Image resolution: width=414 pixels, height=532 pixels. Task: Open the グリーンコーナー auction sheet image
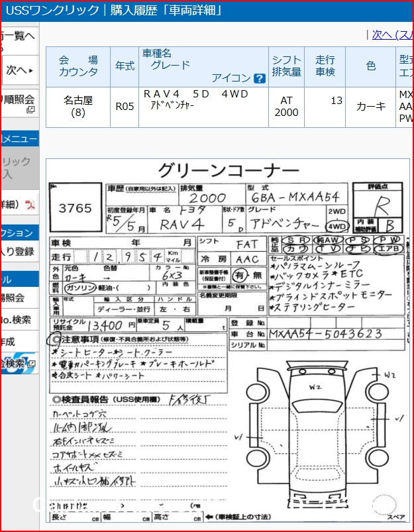227,341
